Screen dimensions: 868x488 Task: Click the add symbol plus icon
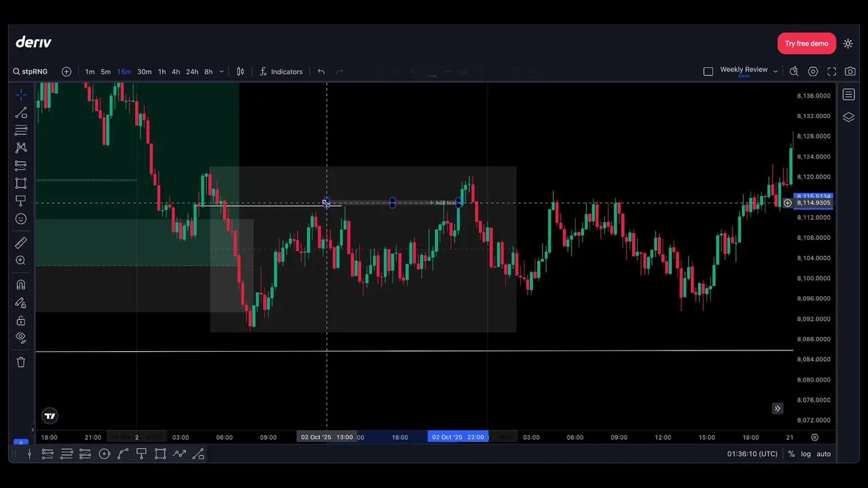pyautogui.click(x=66, y=72)
